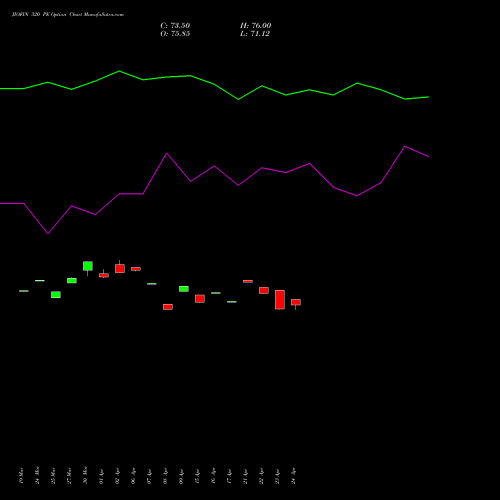Click the 01 Apr date label

tap(101, 477)
